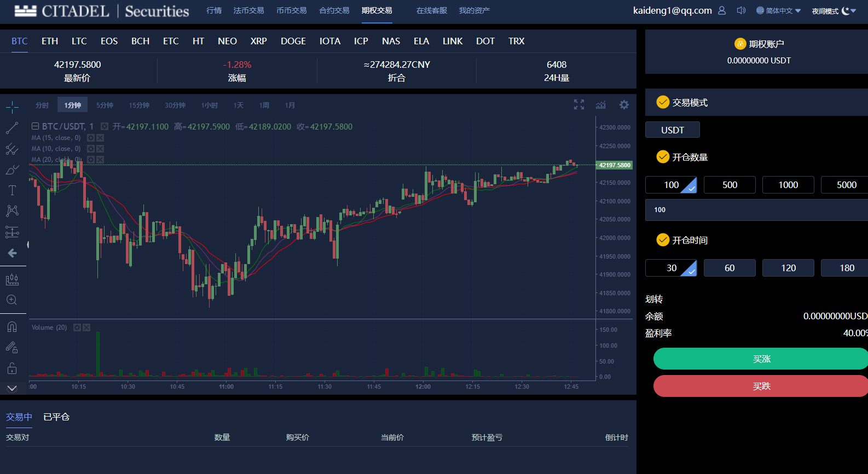
Task: Open chart settings gear icon
Action: (x=624, y=104)
